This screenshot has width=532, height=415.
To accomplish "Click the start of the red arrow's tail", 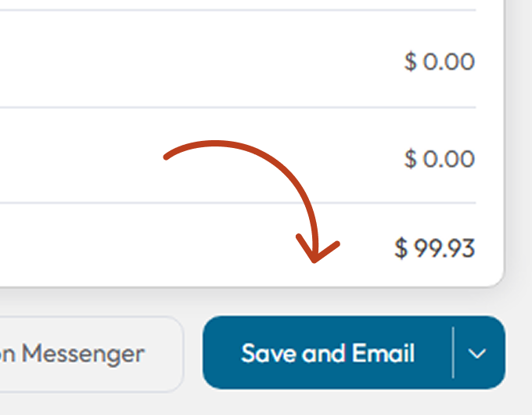I will pyautogui.click(x=167, y=157).
